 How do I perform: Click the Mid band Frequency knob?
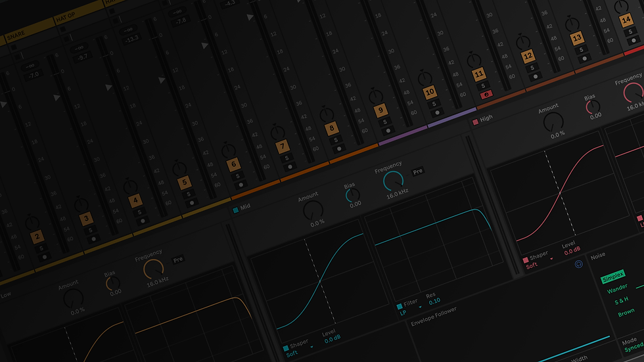393,181
